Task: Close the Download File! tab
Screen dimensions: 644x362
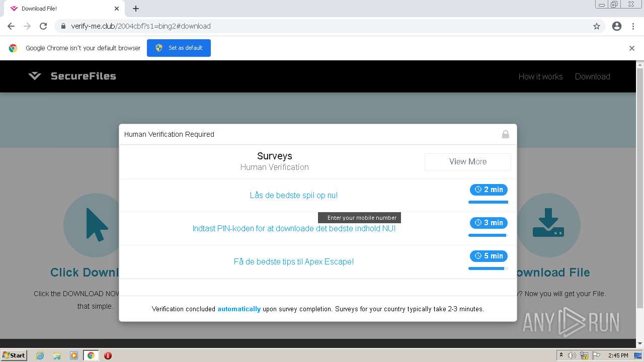Action: pyautogui.click(x=117, y=9)
